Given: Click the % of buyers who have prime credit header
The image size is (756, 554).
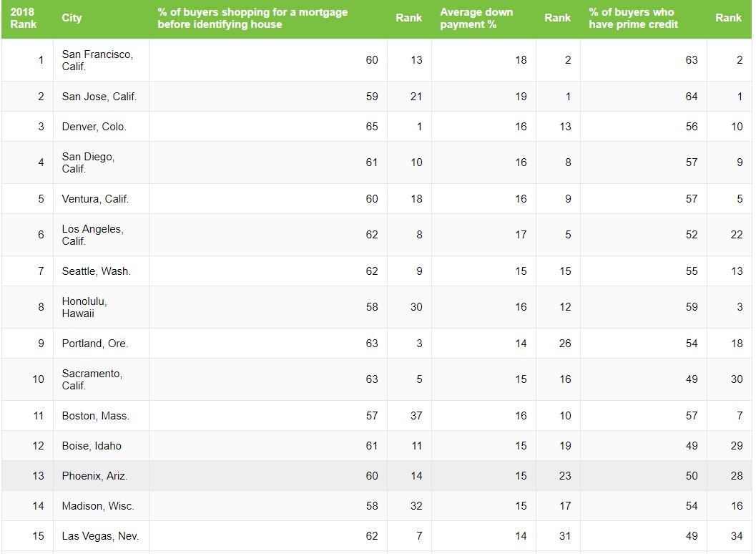Looking at the screenshot, I should 643,19.
